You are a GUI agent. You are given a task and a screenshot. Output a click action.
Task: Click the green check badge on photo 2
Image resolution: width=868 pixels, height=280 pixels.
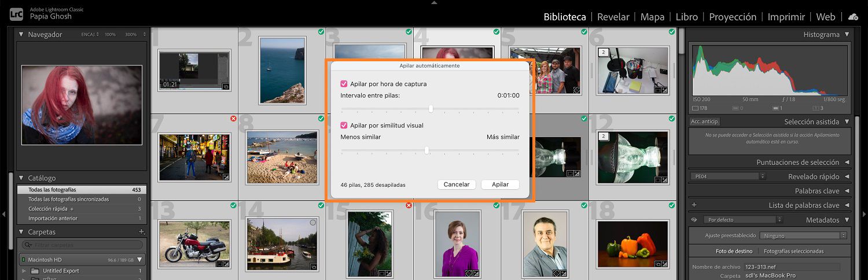pos(321,32)
